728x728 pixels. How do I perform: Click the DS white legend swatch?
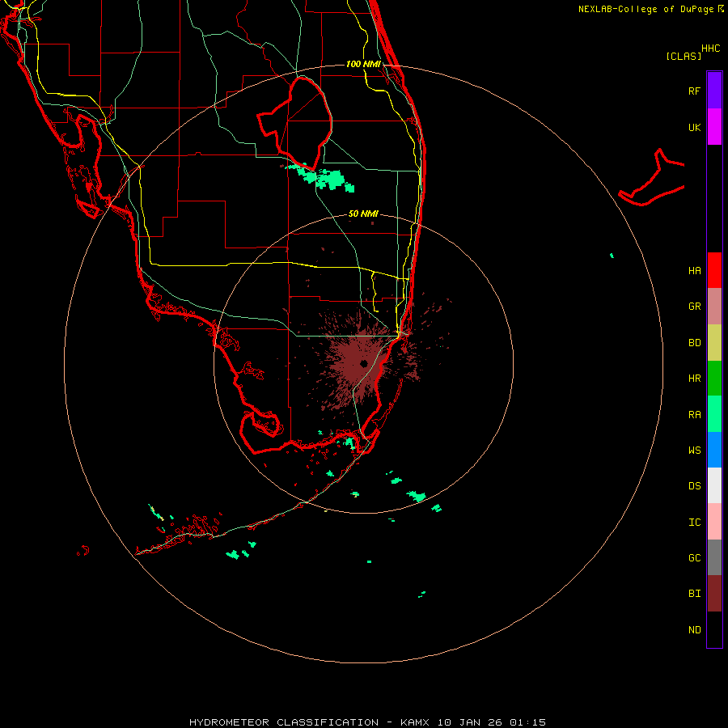click(714, 485)
